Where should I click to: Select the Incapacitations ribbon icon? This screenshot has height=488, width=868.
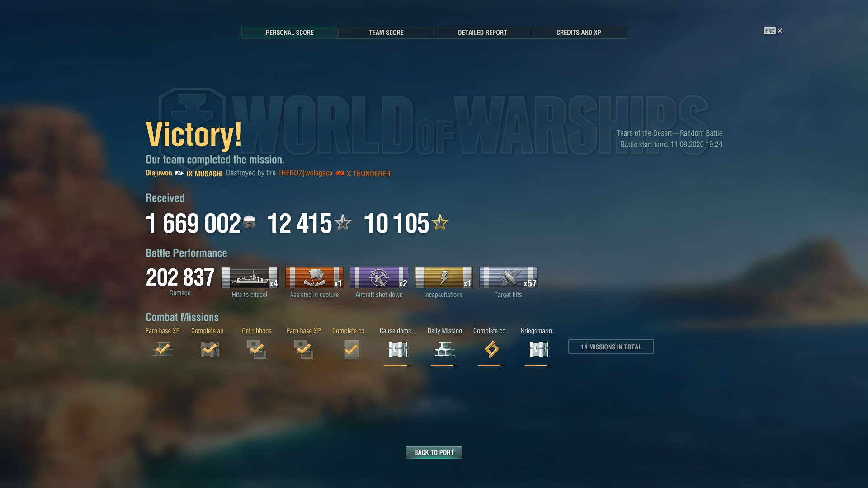pos(443,277)
